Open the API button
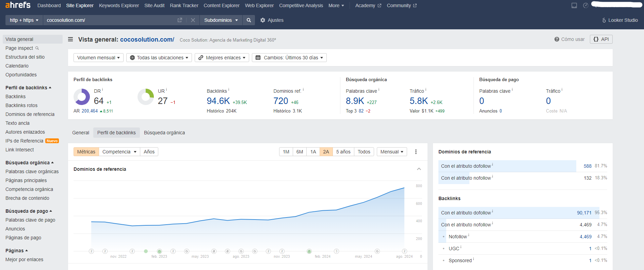 tap(601, 39)
